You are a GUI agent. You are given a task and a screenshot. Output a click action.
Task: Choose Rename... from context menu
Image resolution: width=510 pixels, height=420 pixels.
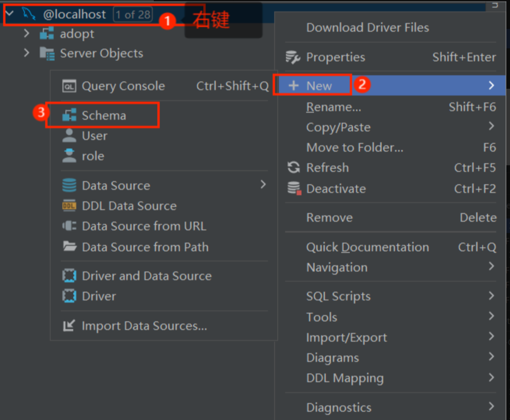[333, 107]
